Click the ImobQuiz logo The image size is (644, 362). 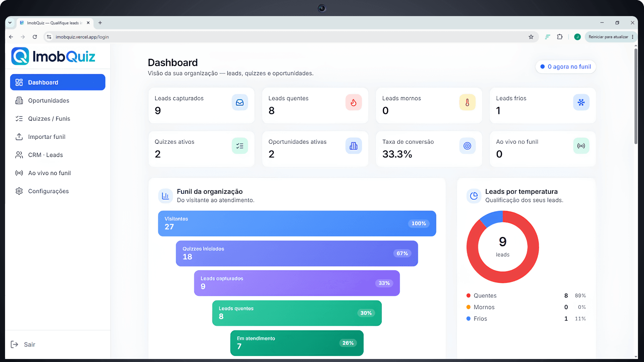pos(53,56)
